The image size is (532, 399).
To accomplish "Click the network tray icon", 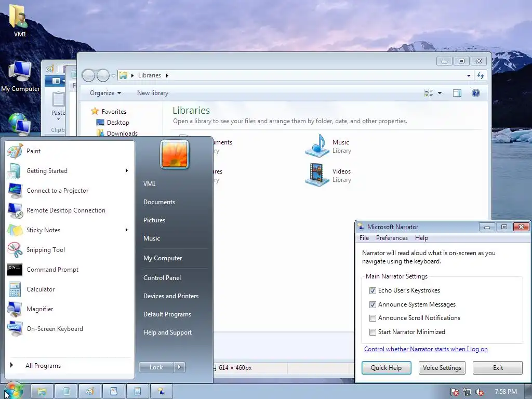I will 467,392.
